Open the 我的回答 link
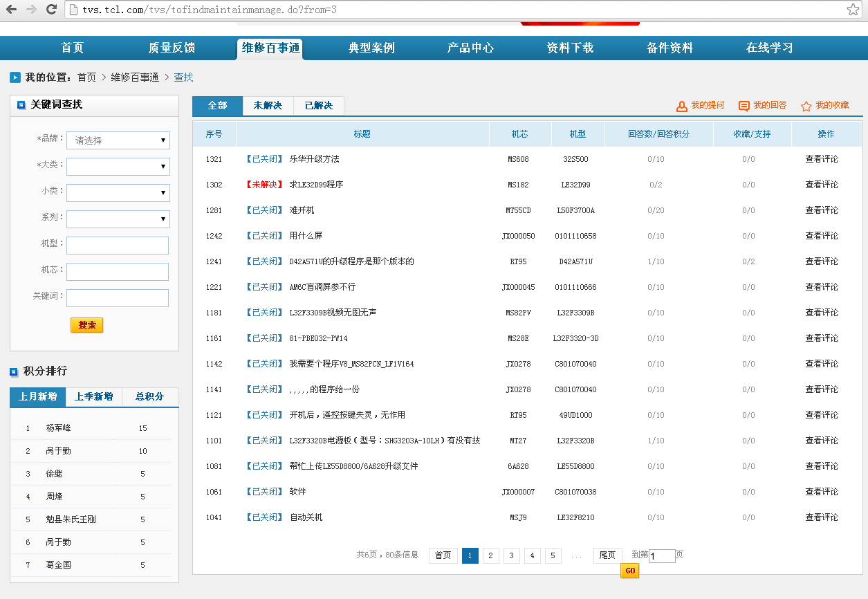This screenshot has width=868, height=599. [x=770, y=105]
